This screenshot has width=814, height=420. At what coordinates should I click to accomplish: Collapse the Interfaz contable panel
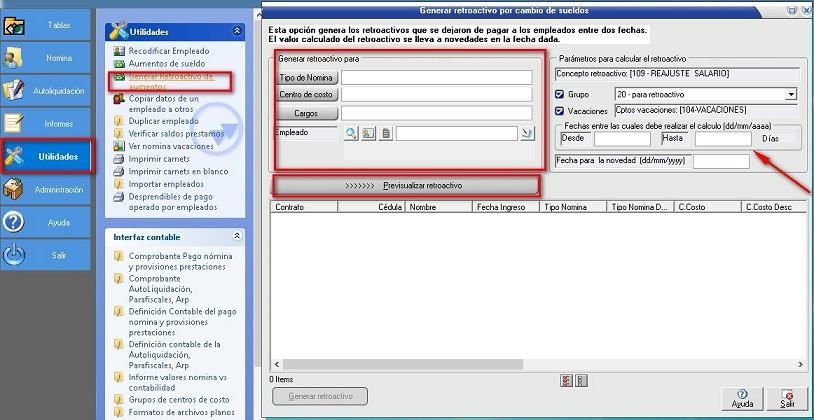(x=237, y=236)
